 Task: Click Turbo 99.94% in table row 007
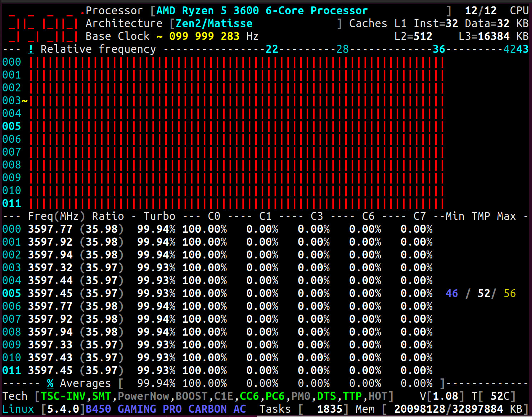pos(156,319)
